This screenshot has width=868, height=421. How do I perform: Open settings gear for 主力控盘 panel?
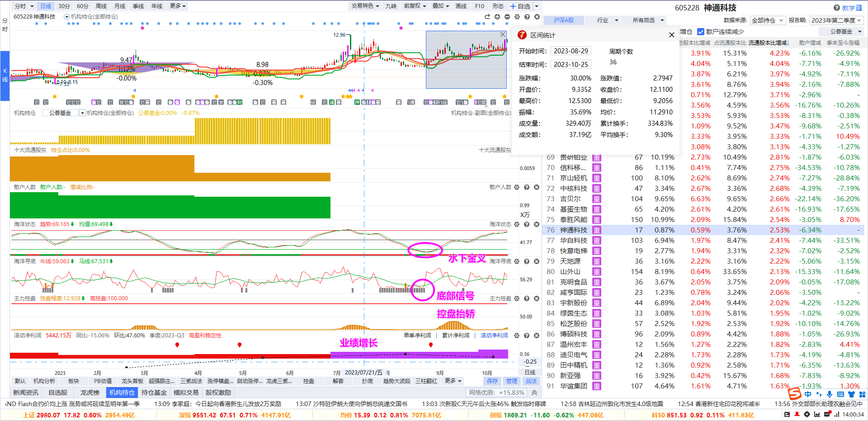[517, 298]
